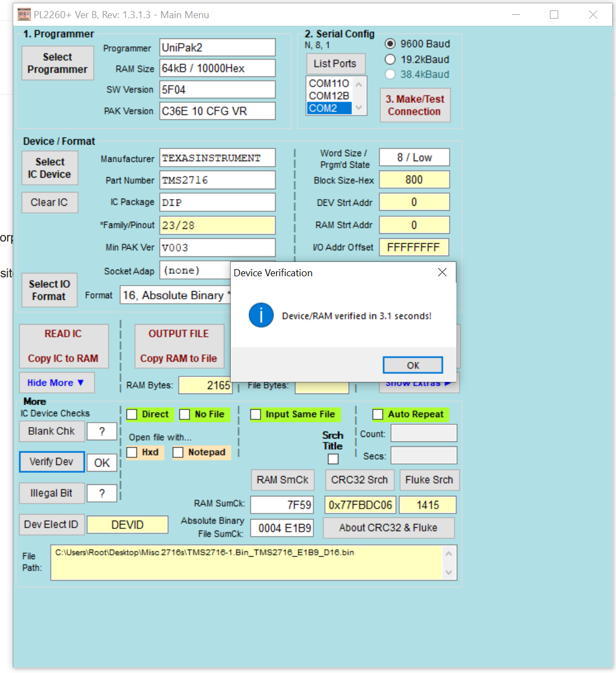The image size is (616, 673).
Task: Click I/O Addr Offset field FFFFFFFF
Action: tap(414, 248)
